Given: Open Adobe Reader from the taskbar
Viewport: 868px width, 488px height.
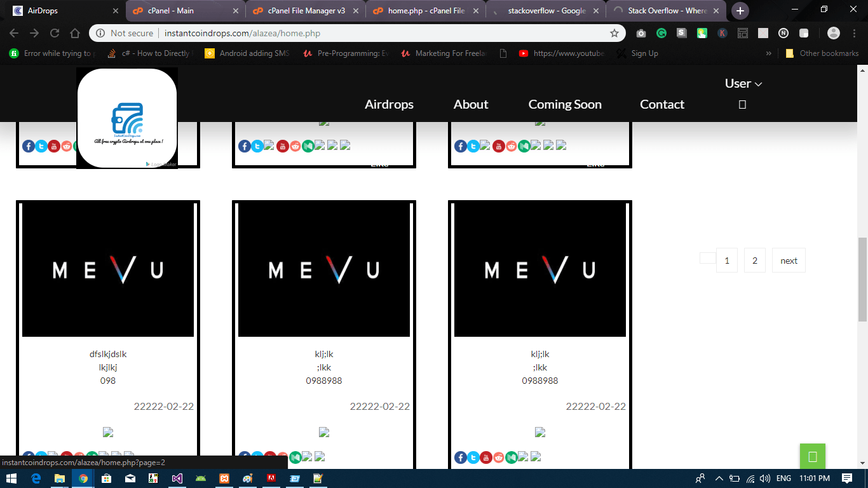Looking at the screenshot, I should [x=271, y=478].
